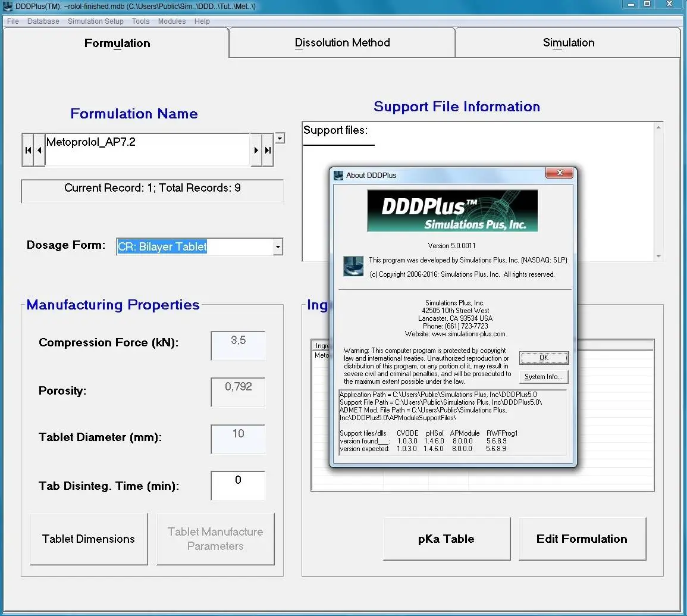Expand the Dosage Form dropdown
Image resolution: width=687 pixels, height=616 pixels.
tap(278, 247)
